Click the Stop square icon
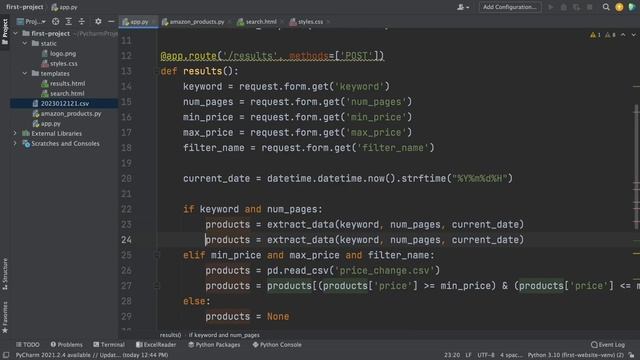Viewport: 640px width, 360px height. pos(589,7)
